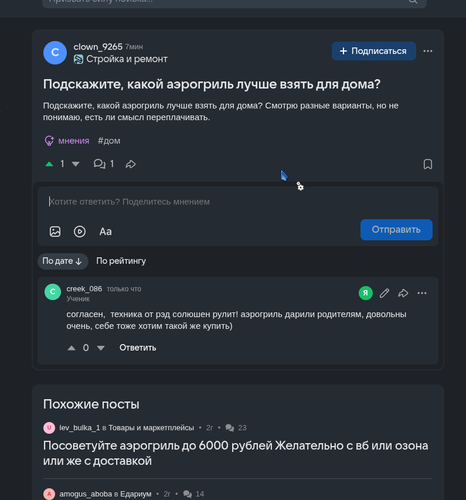The image size is (466, 500).
Task: Open post comments via speech bubble icon
Action: [x=99, y=164]
